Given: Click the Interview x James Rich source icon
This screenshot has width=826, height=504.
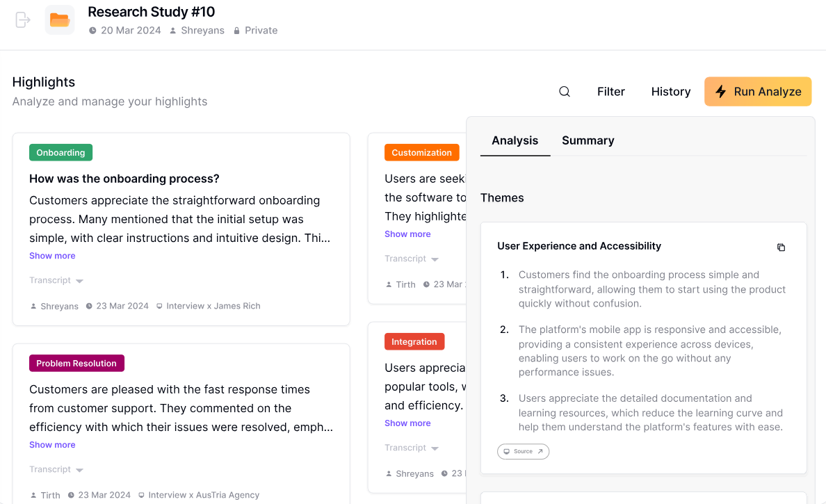Looking at the screenshot, I should click(159, 306).
